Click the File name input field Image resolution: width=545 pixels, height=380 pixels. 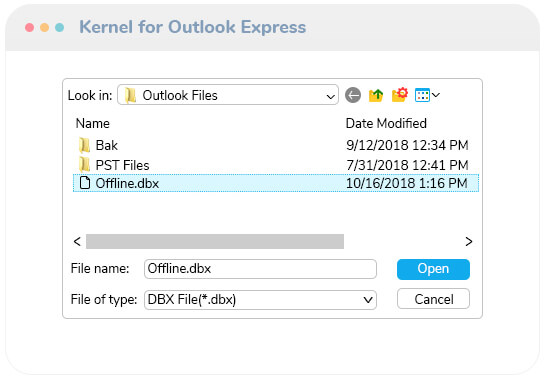click(x=260, y=269)
